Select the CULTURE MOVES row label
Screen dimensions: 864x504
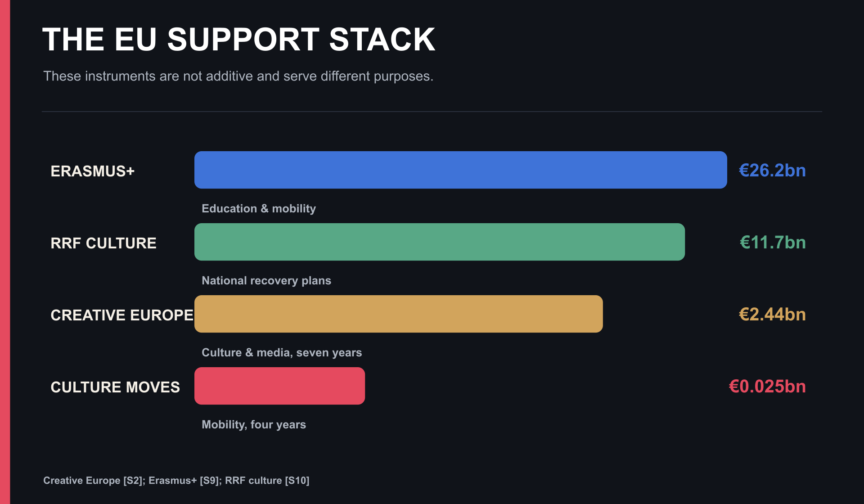115,387
